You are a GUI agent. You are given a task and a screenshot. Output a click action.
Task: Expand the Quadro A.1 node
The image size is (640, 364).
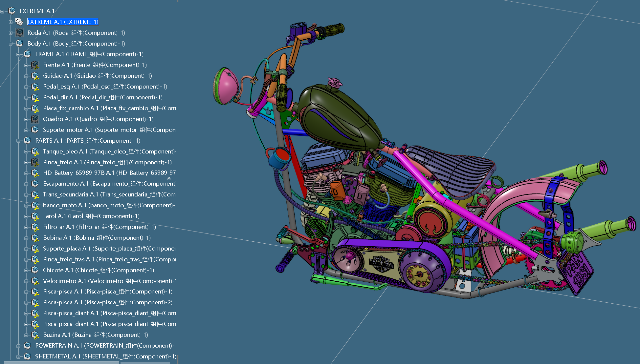26,119
